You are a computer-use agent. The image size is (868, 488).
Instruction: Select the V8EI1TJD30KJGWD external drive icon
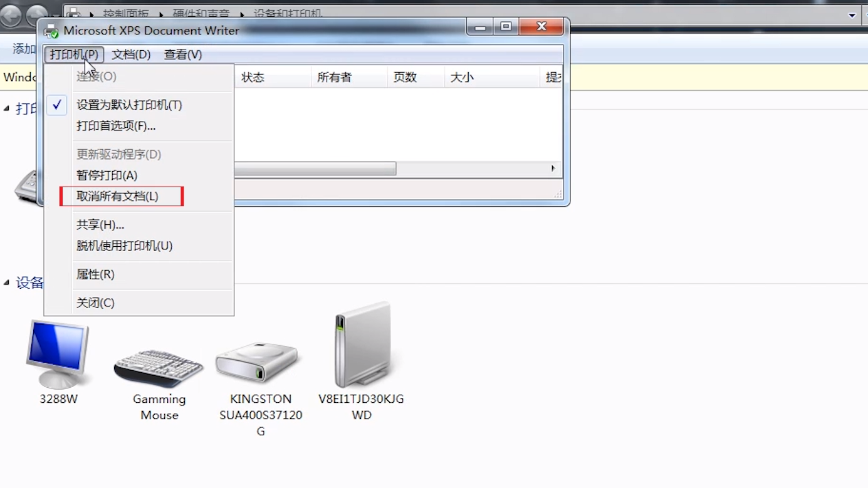362,345
